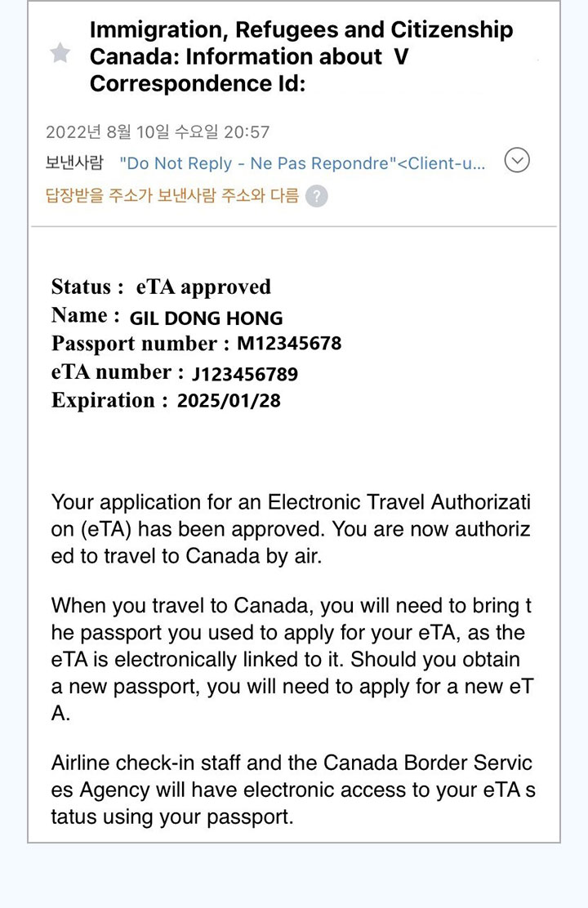The height and width of the screenshot is (908, 588).
Task: Click the email date 2022년 8월 10일
Action: [x=158, y=132]
